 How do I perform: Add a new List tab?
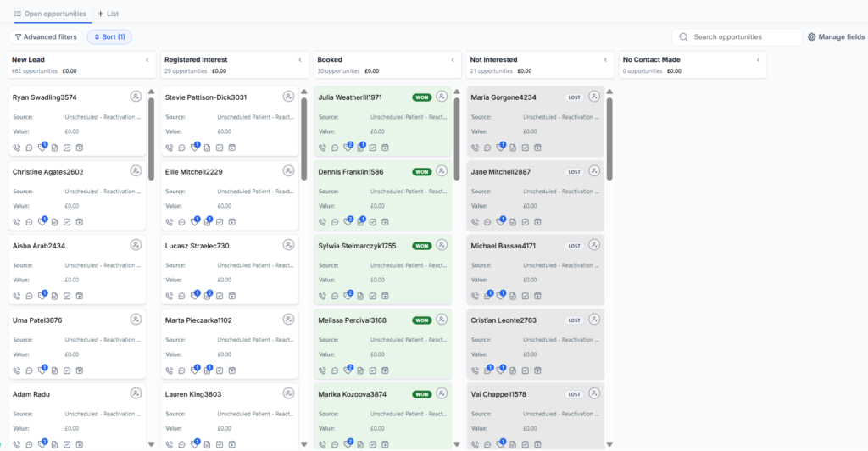pos(108,14)
